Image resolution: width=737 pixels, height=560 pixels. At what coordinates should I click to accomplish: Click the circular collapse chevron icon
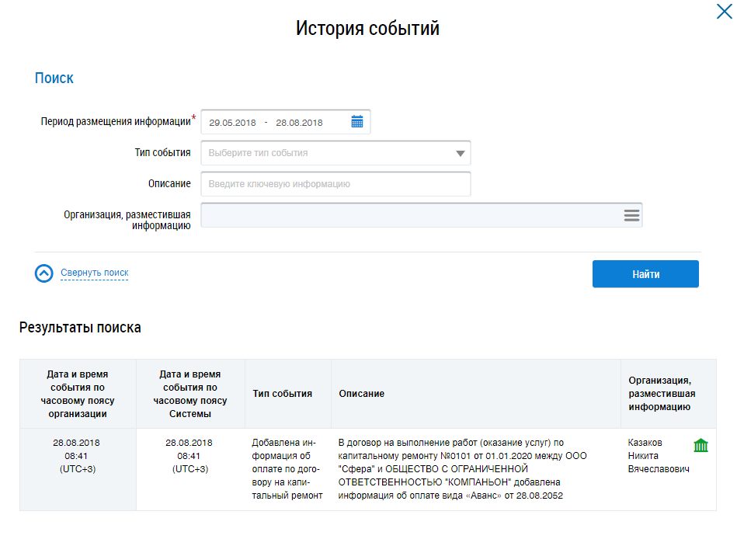(44, 273)
